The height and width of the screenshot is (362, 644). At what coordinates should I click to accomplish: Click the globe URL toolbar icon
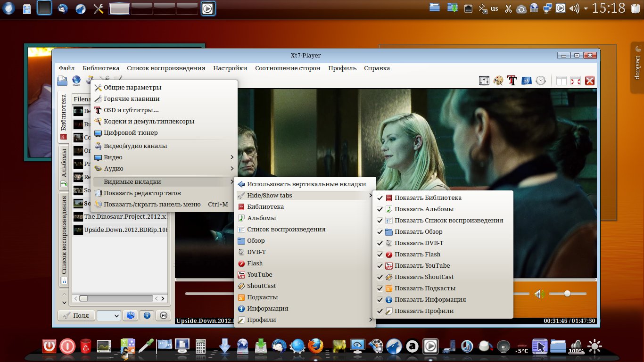point(76,81)
